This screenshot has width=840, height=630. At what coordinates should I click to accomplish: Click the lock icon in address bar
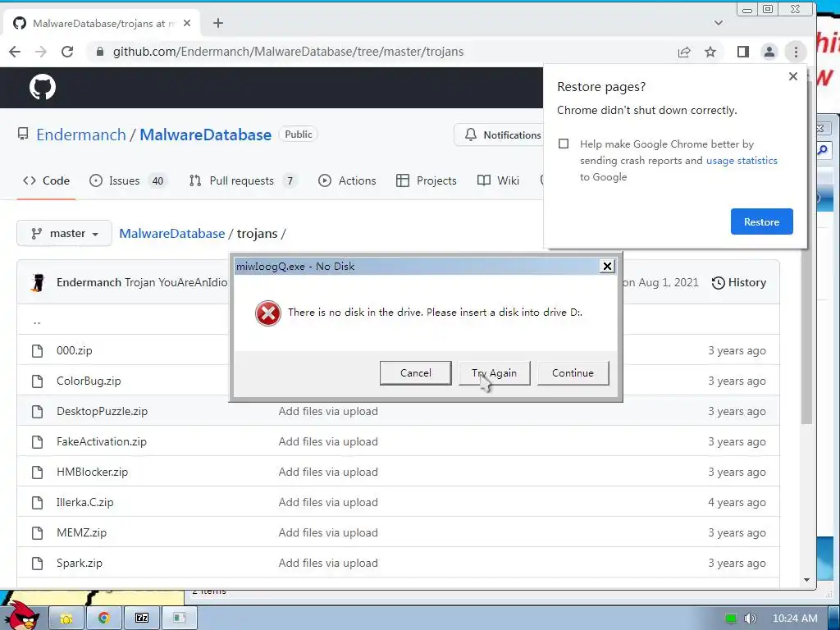(99, 52)
